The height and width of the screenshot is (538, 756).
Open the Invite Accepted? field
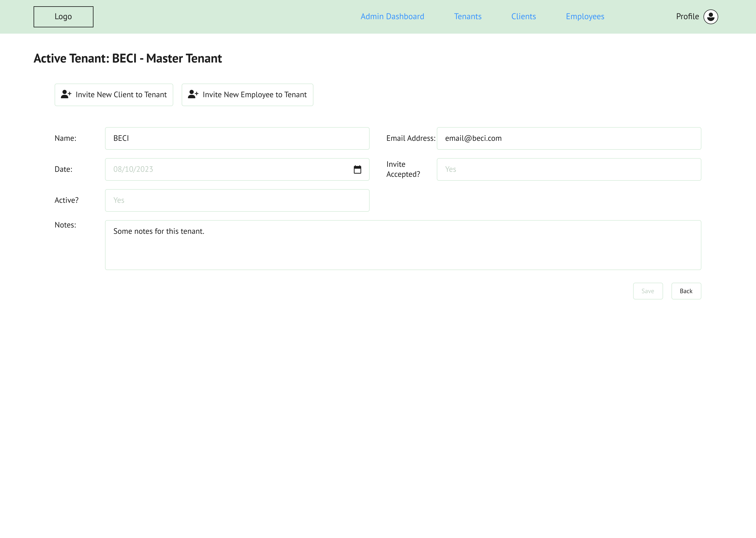coord(569,169)
